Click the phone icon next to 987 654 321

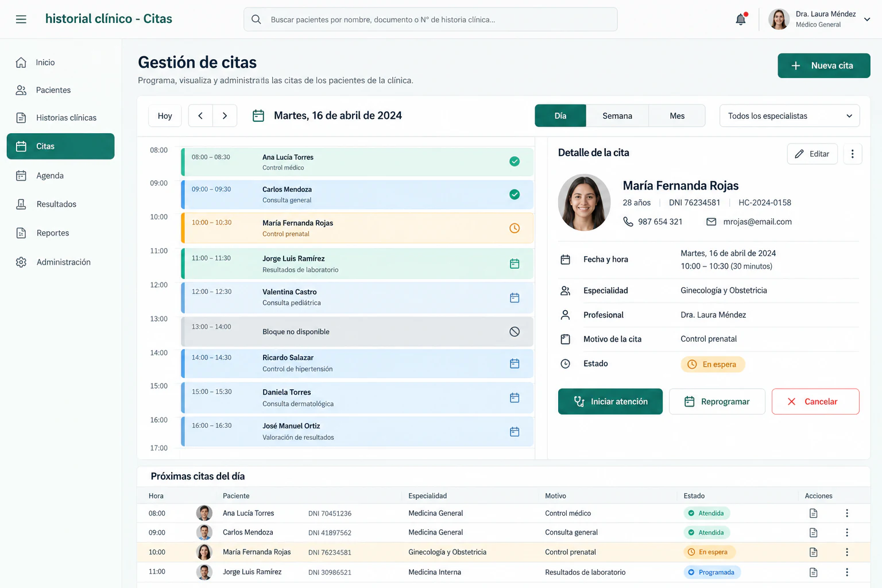[x=628, y=222]
